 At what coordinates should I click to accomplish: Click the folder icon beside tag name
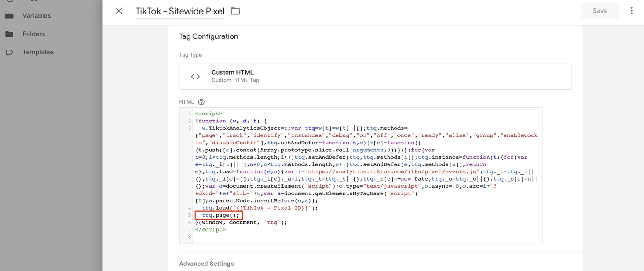coord(235,11)
